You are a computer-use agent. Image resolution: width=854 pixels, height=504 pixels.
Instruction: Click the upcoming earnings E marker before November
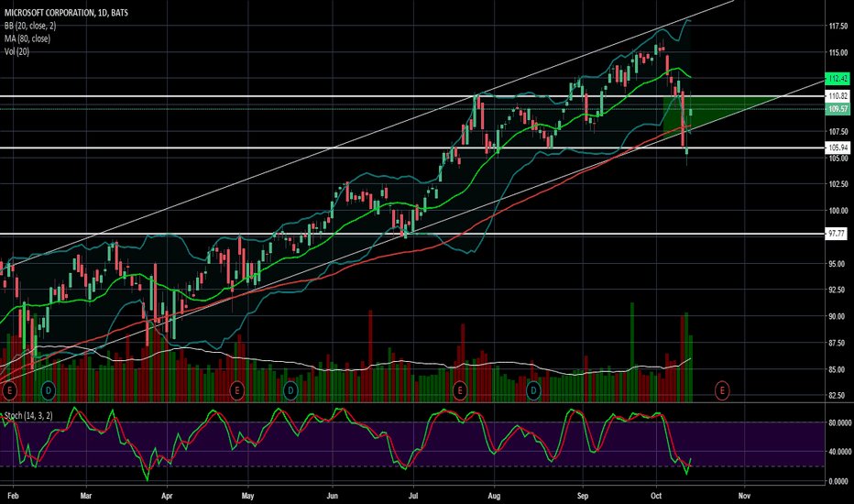pos(722,390)
